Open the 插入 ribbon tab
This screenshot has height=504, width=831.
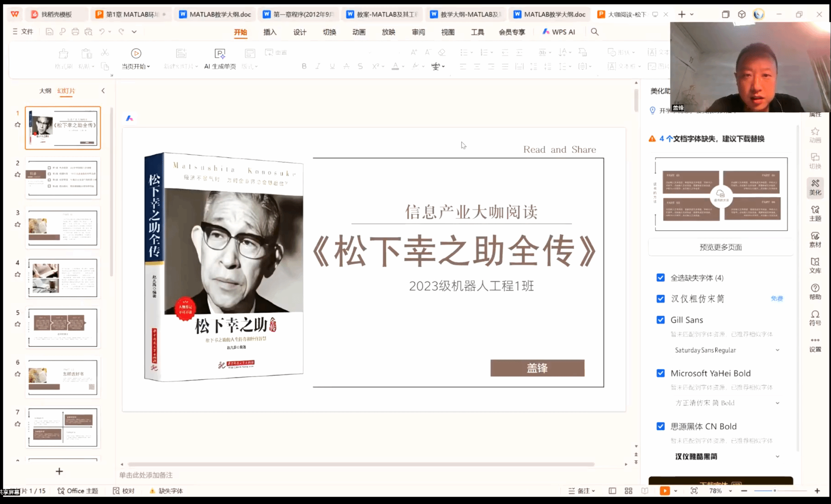[270, 32]
